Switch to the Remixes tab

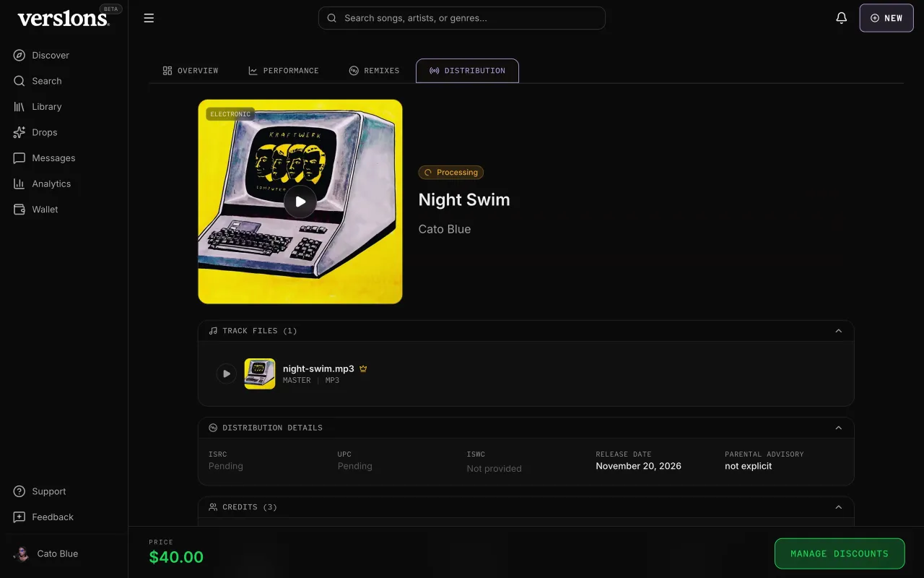point(374,71)
